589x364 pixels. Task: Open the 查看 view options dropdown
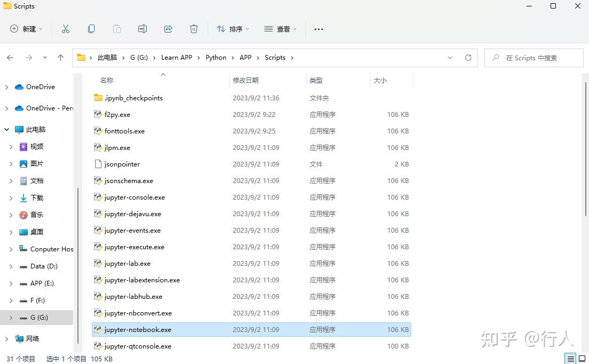(280, 29)
